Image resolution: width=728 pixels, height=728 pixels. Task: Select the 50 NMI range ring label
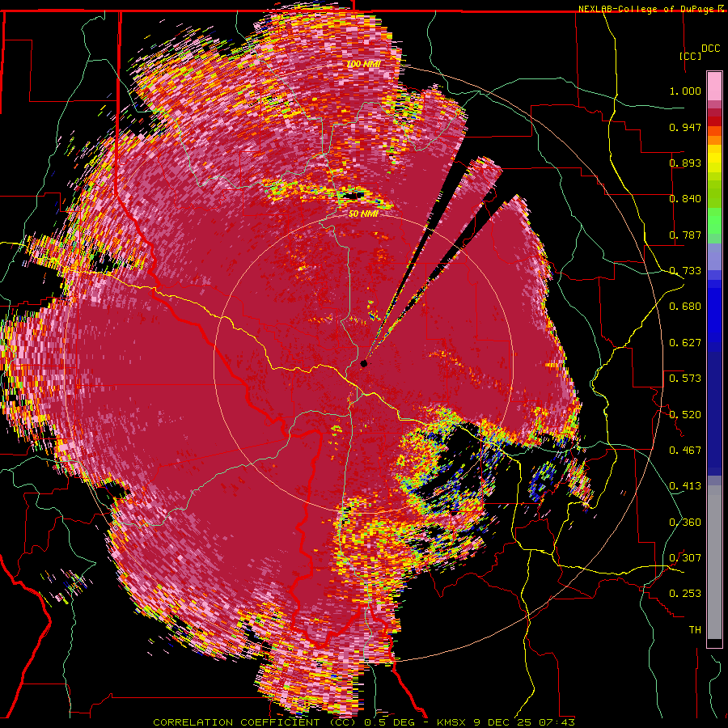[363, 214]
